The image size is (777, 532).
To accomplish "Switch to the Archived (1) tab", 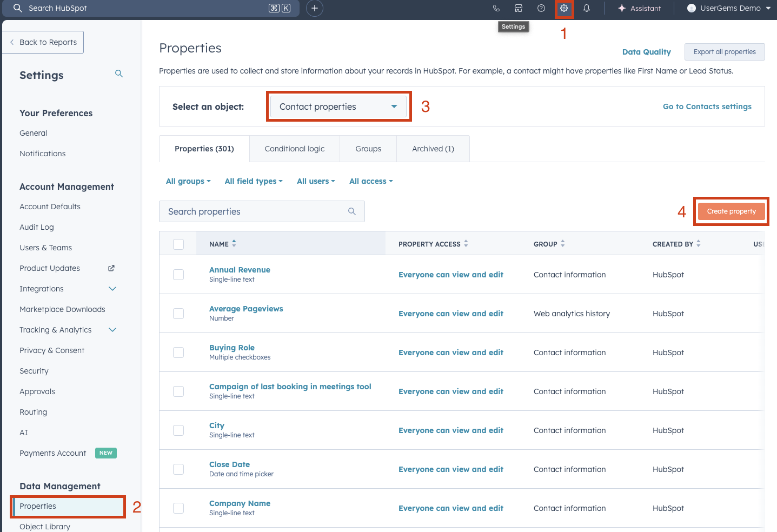I will click(x=433, y=149).
